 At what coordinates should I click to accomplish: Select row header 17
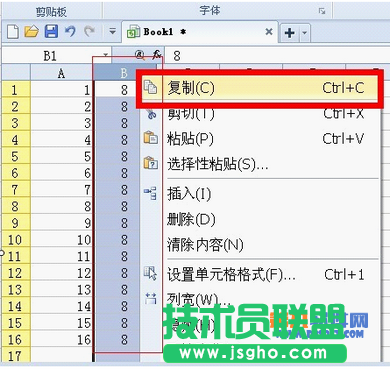tap(16, 355)
